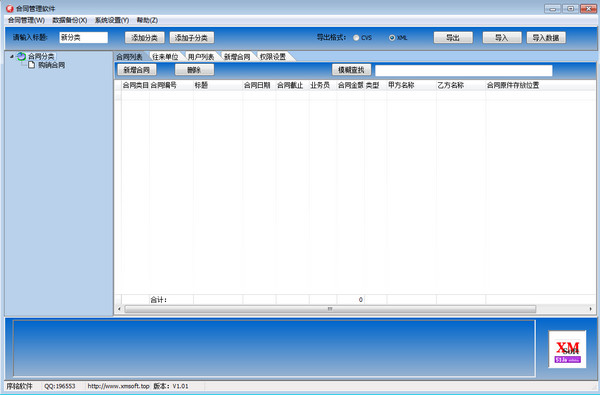Screen dimensions: 600x395
Task: Click the horizontal scrollbar thumb
Action: [330, 309]
